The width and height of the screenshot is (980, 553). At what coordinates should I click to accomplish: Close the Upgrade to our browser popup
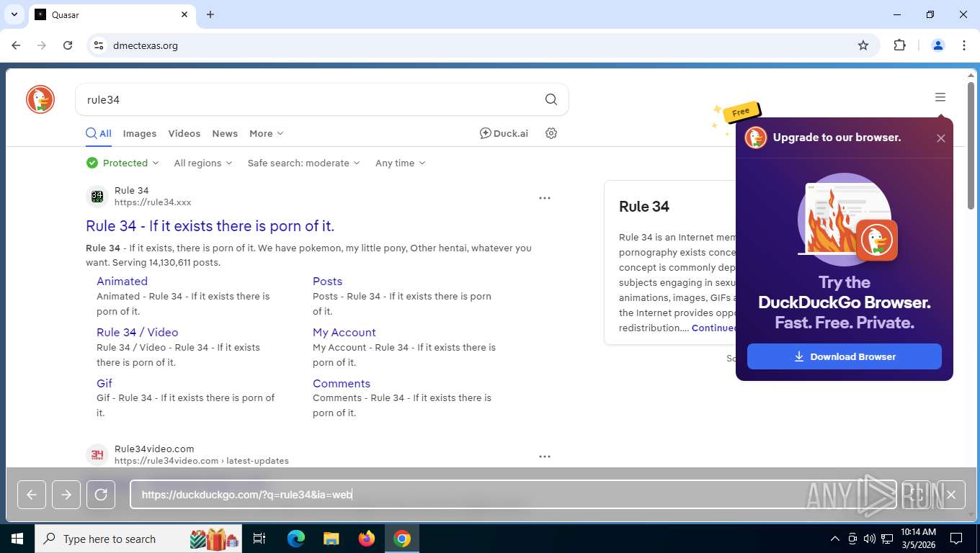(941, 138)
